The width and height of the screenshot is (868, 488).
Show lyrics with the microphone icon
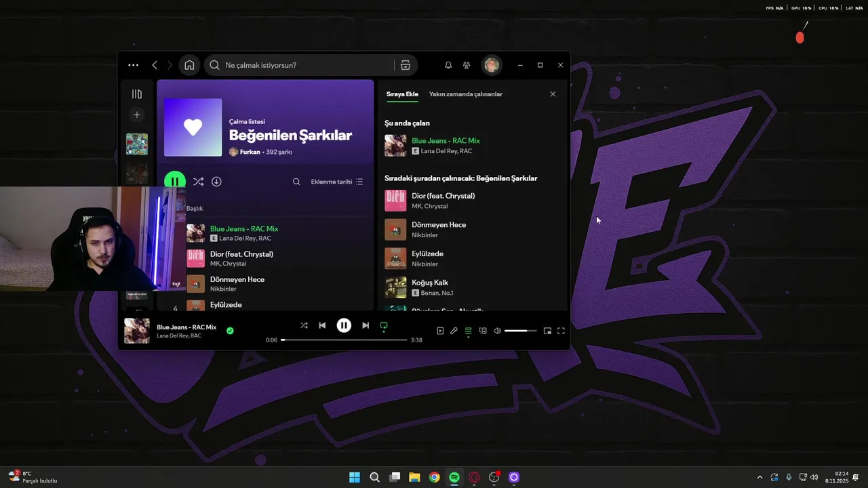tap(454, 331)
